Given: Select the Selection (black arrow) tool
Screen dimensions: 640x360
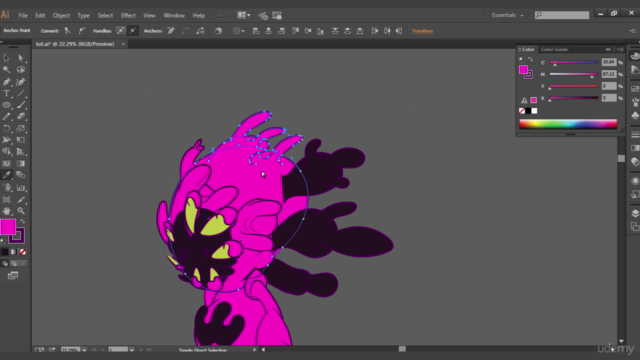Looking at the screenshot, I should (7, 58).
